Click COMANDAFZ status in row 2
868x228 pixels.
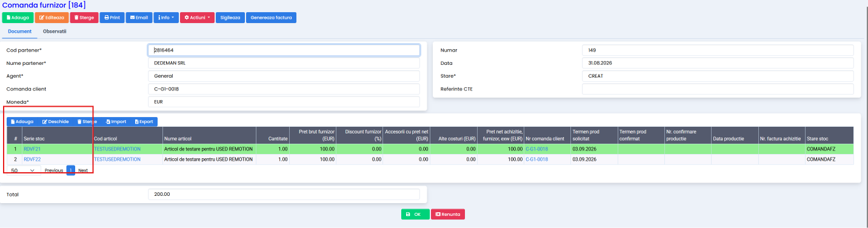(x=821, y=159)
